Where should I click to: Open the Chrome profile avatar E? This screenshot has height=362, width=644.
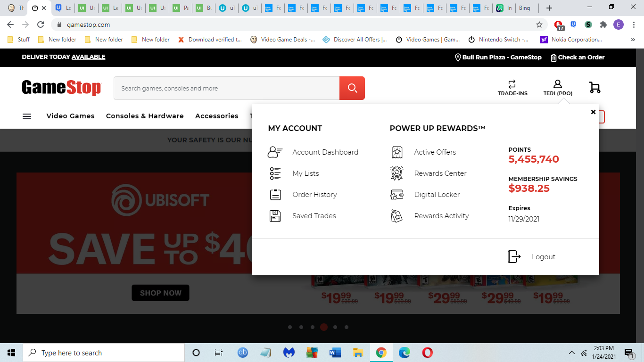coord(619,25)
